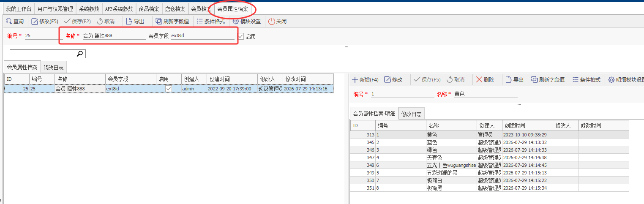644x204 pixels.
Task: Open detail panel 修改日志 tab
Action: pyautogui.click(x=412, y=114)
